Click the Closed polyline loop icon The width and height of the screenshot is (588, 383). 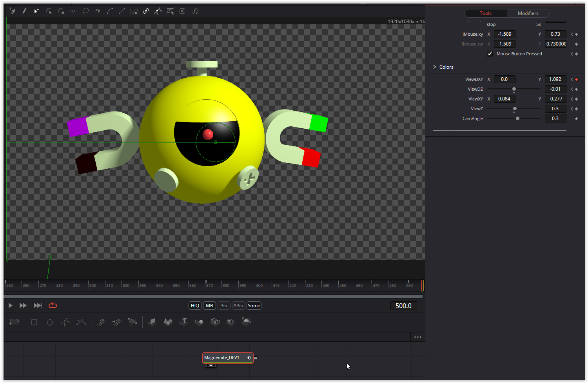click(85, 11)
